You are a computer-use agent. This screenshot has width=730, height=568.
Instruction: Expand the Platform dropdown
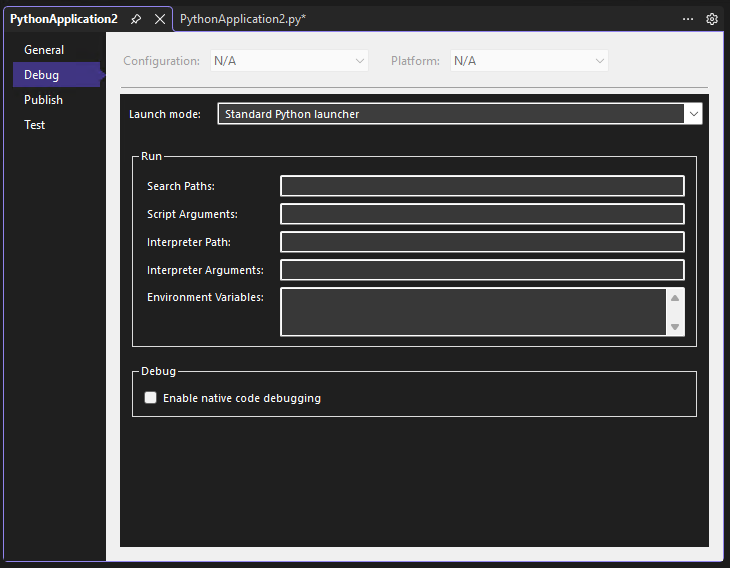coord(529,61)
